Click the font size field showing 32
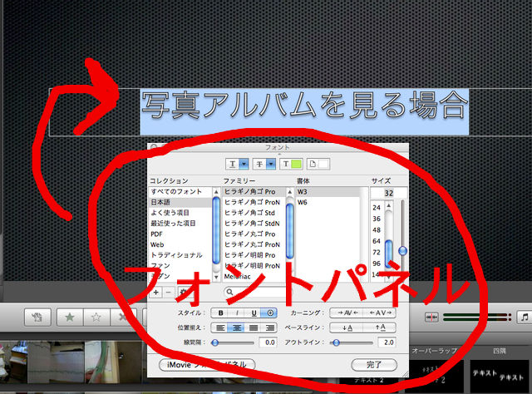 (x=388, y=193)
